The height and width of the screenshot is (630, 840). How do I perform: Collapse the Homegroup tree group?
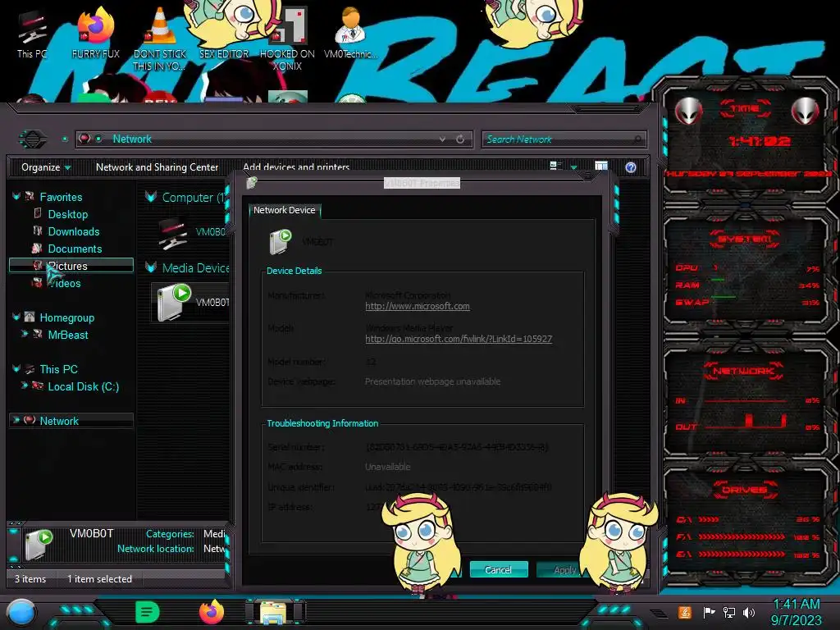(16, 317)
